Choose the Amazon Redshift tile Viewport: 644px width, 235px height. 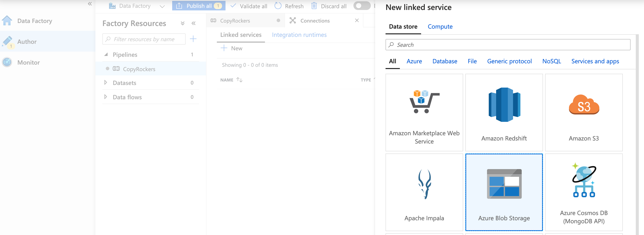point(504,112)
